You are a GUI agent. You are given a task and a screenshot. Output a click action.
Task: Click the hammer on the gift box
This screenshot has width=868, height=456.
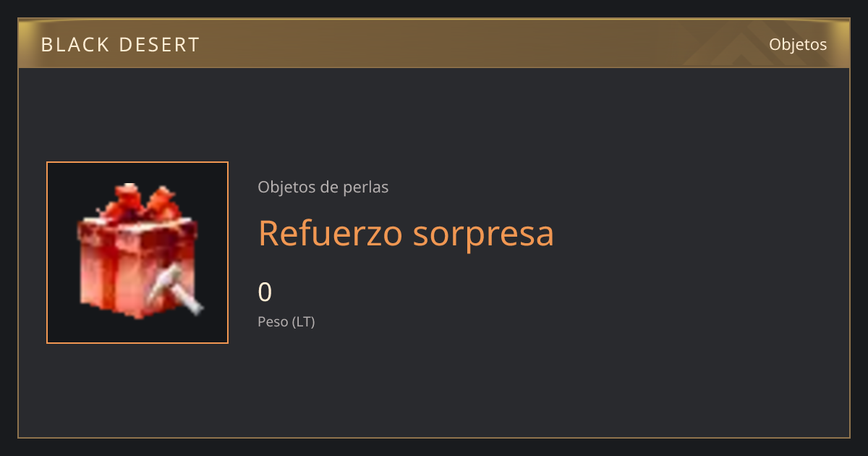[x=177, y=289]
